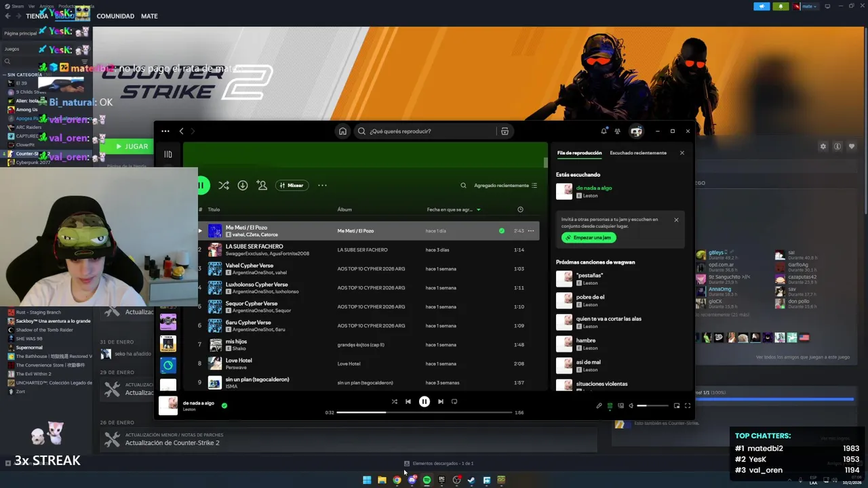Invite collaborators to the playlist

click(x=262, y=185)
